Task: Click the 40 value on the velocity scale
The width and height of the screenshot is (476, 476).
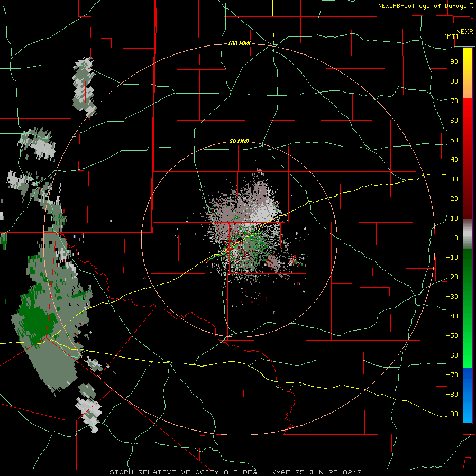Action: point(454,160)
